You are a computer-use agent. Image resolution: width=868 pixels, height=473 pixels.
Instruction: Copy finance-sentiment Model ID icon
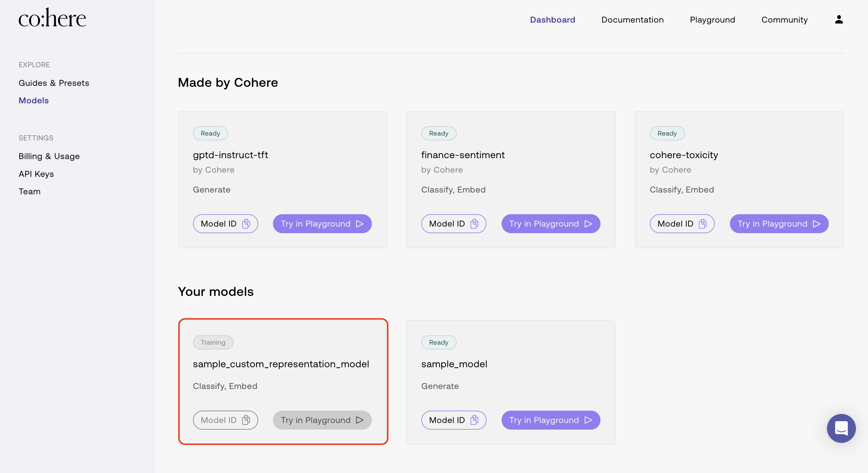(474, 224)
